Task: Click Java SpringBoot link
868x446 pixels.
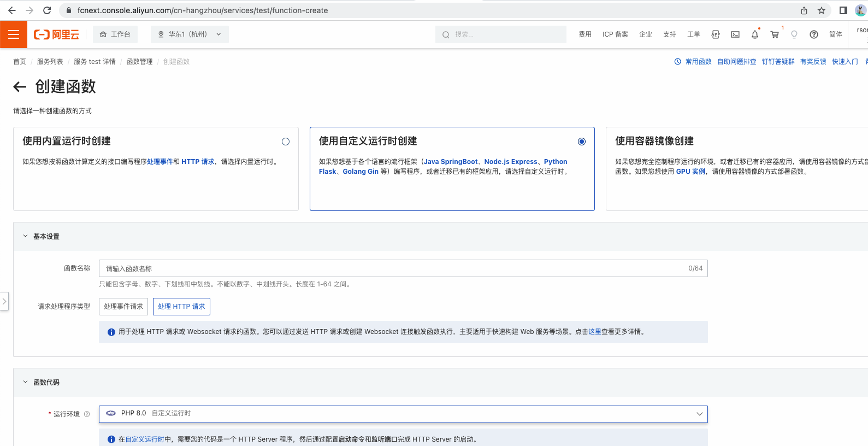Action: (x=451, y=162)
